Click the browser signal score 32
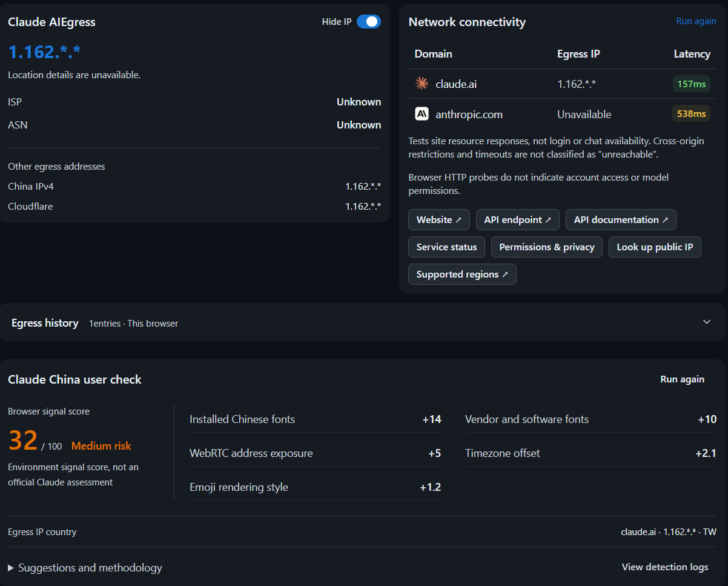This screenshot has width=728, height=586. (23, 441)
